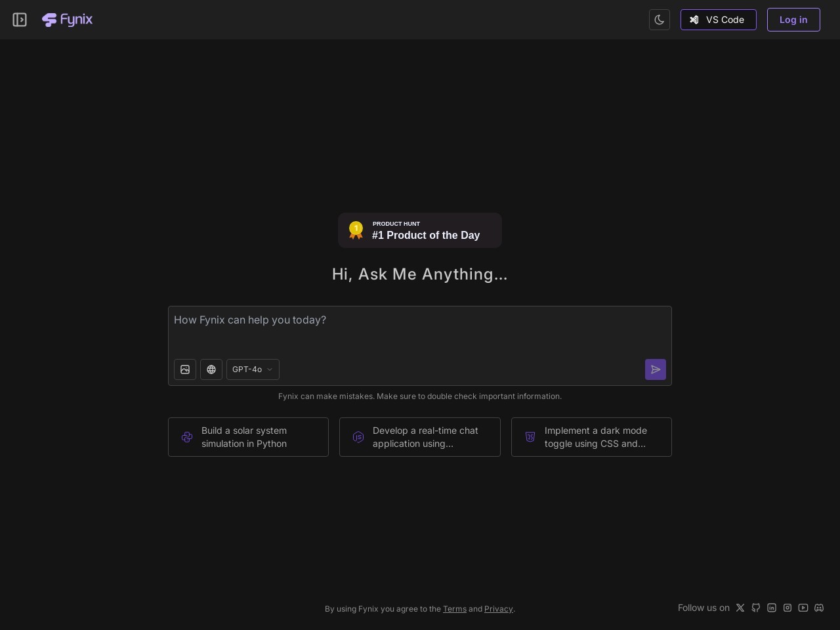Image resolution: width=840 pixels, height=630 pixels.
Task: Click the 'Fynix can make mistakes' disclaimer text
Action: [x=420, y=396]
